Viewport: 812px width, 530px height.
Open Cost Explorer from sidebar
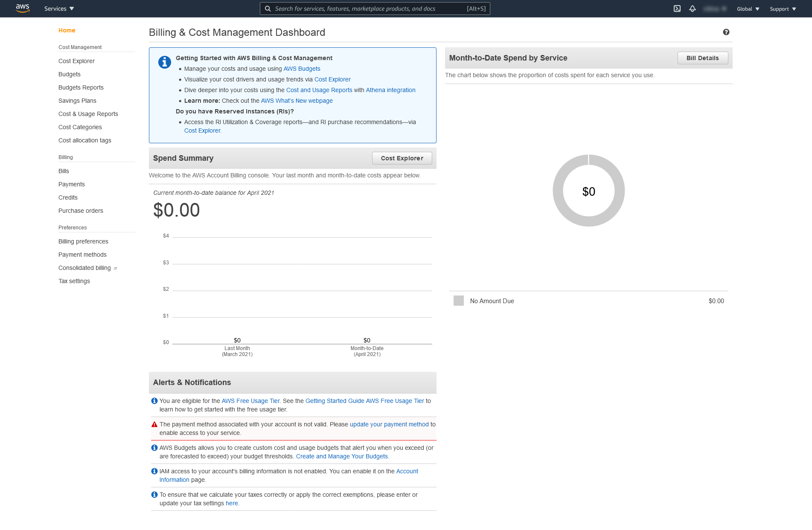[x=76, y=61]
